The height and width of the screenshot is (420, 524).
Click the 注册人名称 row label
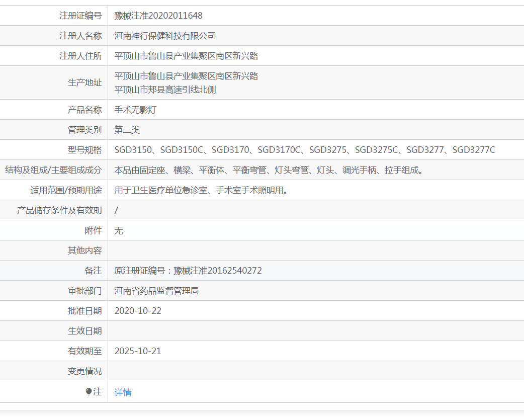click(x=80, y=36)
